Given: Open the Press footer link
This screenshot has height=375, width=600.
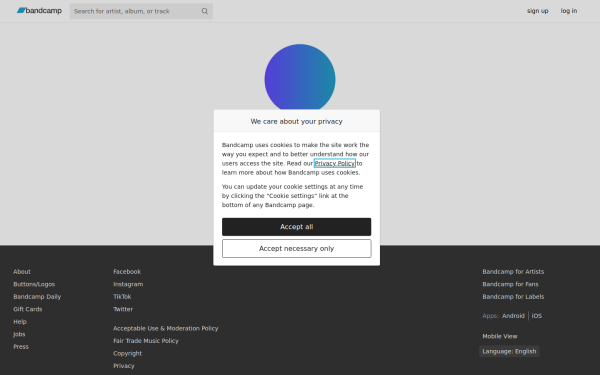Looking at the screenshot, I should (21, 347).
